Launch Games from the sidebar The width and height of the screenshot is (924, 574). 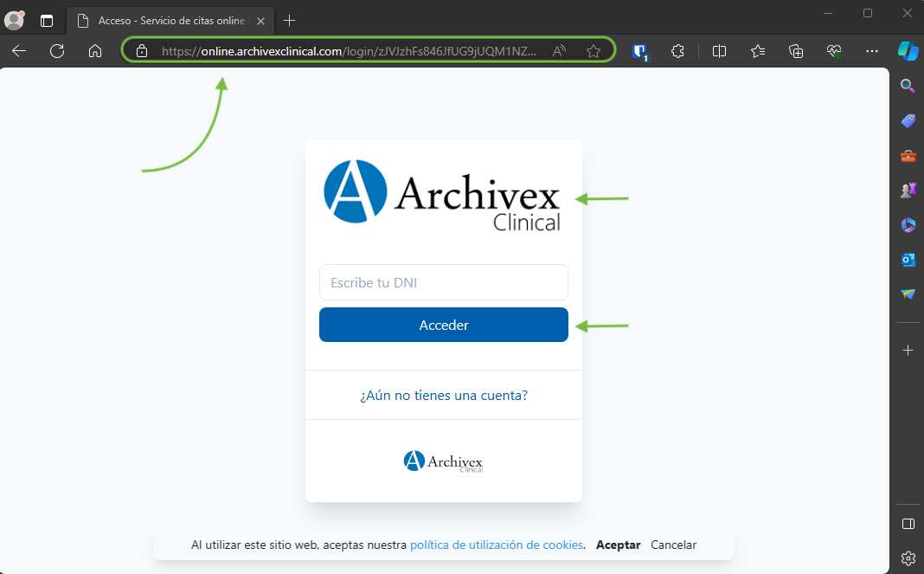pyautogui.click(x=908, y=190)
